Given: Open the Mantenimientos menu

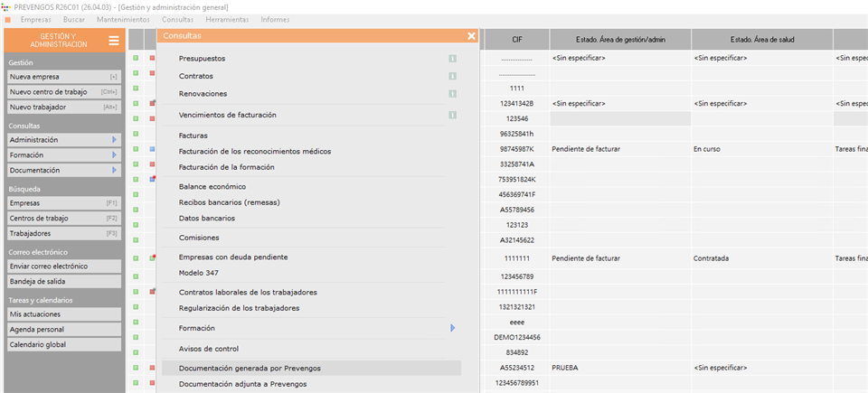Looking at the screenshot, I should pyautogui.click(x=123, y=19).
